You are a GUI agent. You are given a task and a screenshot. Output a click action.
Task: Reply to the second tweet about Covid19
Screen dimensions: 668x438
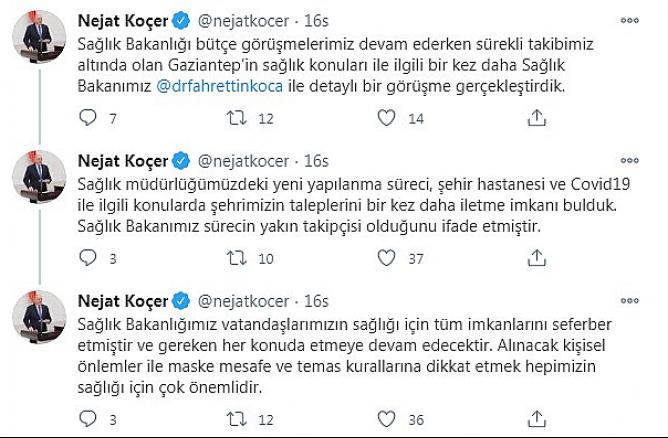click(x=88, y=258)
